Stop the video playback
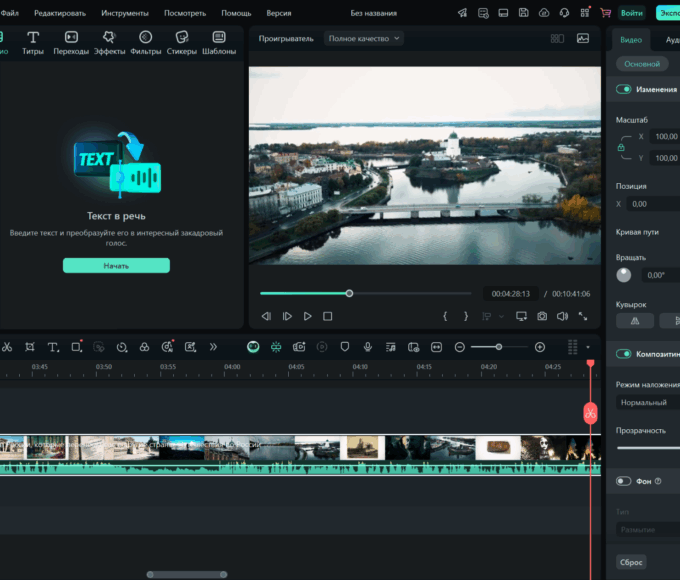 [327, 316]
